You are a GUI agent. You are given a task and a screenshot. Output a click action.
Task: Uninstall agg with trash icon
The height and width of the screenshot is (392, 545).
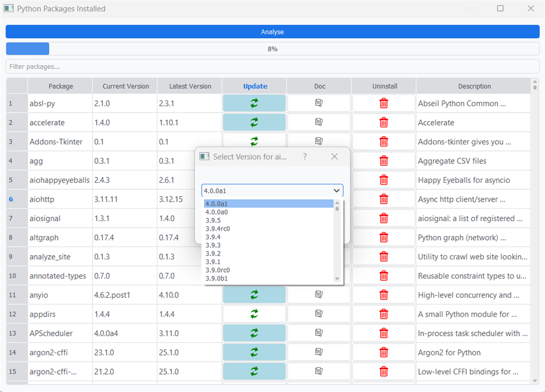click(x=384, y=160)
